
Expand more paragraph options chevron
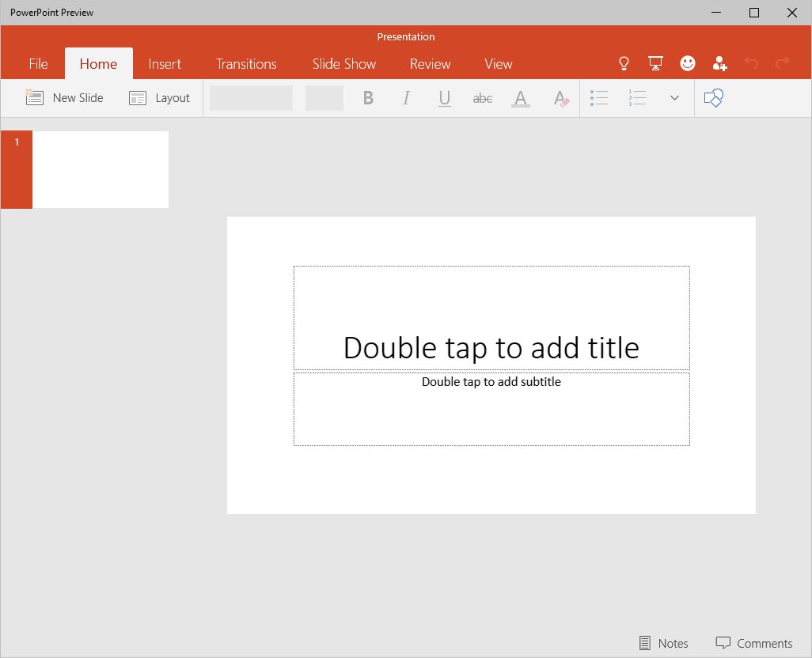674,98
